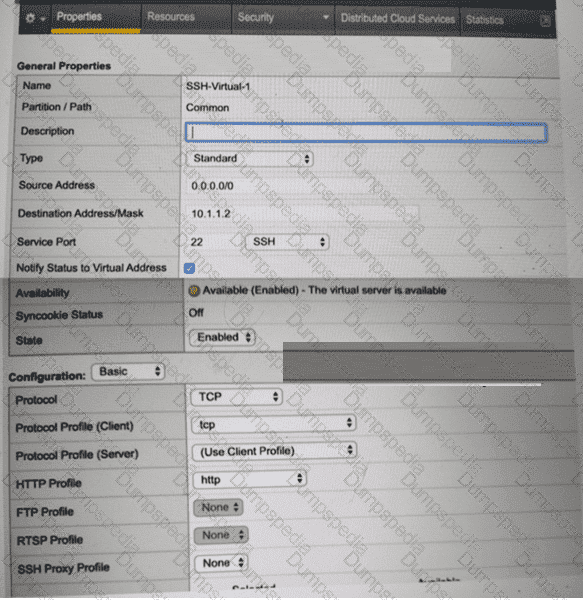Click the icon beside Statistics tab
Image resolution: width=583 pixels, height=600 pixels.
545,21
